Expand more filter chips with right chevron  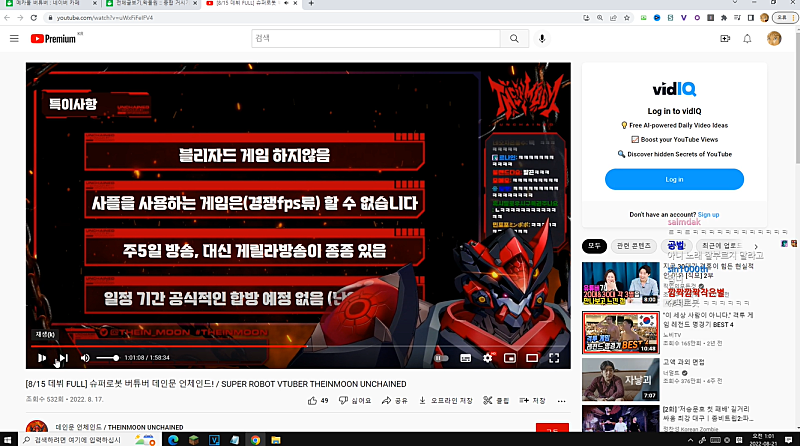tap(756, 246)
